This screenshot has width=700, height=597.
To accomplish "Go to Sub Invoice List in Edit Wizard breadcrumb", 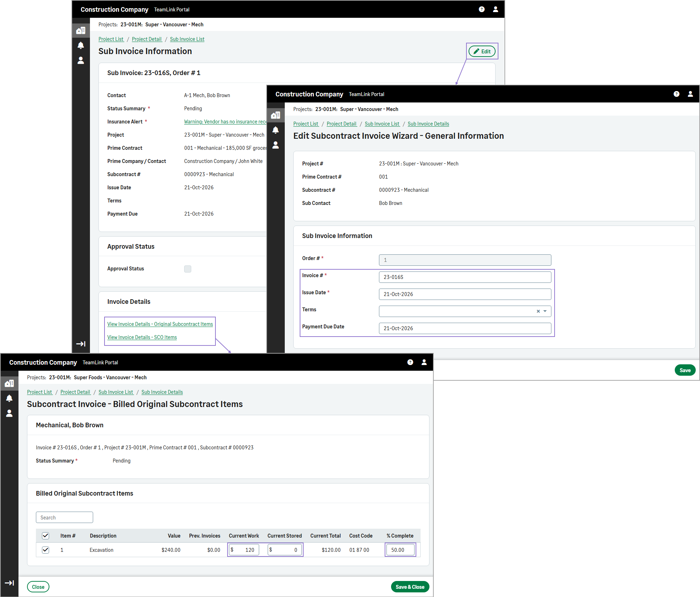I will (382, 124).
